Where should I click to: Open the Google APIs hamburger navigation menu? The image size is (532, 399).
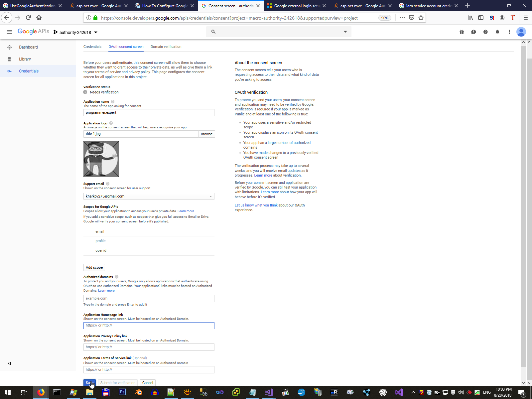coord(9,32)
